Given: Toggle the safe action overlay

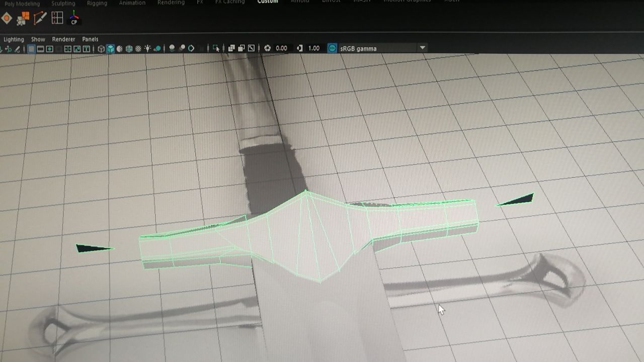Looking at the screenshot, I should [77, 49].
